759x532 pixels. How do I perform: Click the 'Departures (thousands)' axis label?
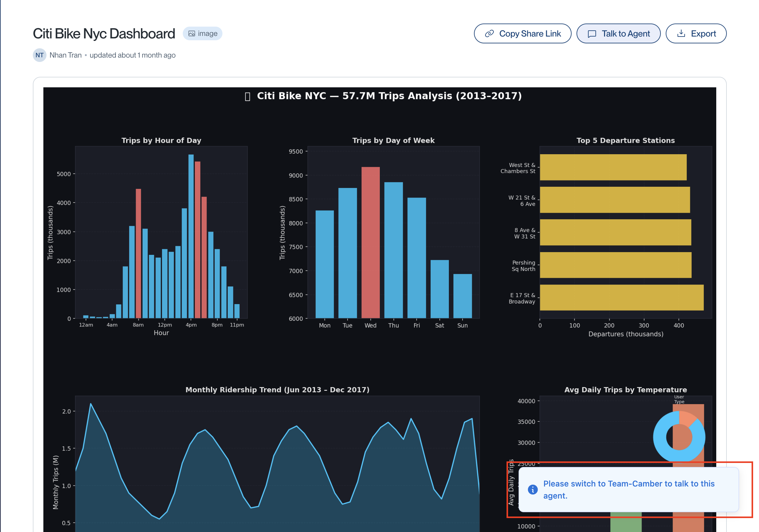(625, 334)
